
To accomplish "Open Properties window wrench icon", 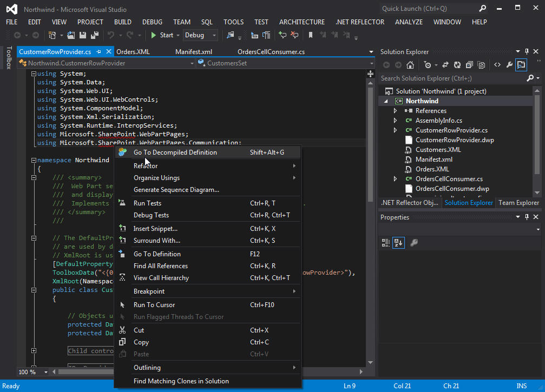I will point(509,64).
